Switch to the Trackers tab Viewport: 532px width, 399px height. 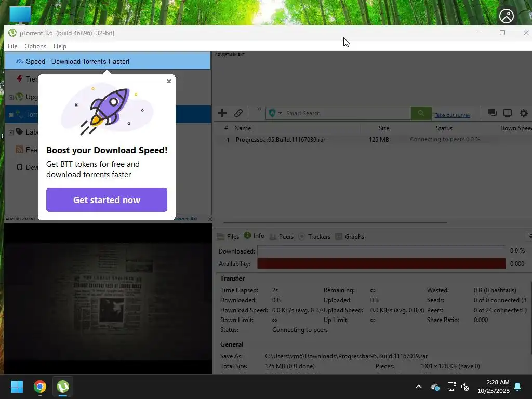pyautogui.click(x=314, y=236)
